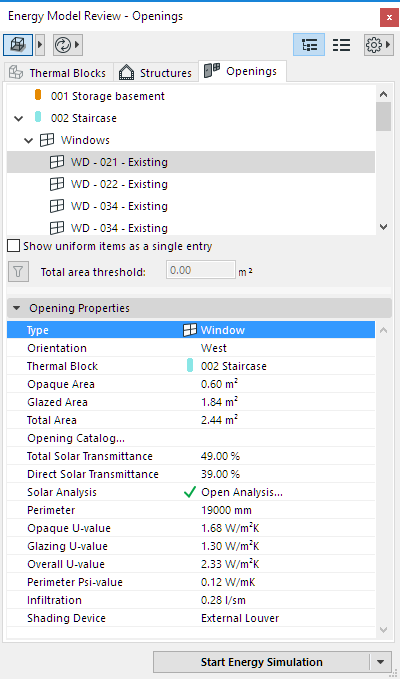Click the Shading Device value External Louver

pyautogui.click(x=240, y=618)
